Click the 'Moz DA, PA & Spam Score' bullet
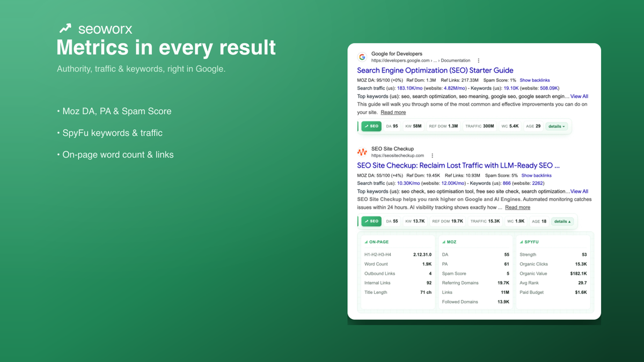The height and width of the screenshot is (362, 644). 114,112
